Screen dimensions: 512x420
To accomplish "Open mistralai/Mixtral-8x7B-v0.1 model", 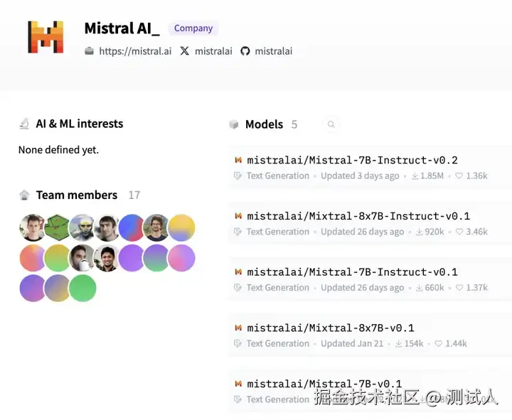I will [331, 328].
